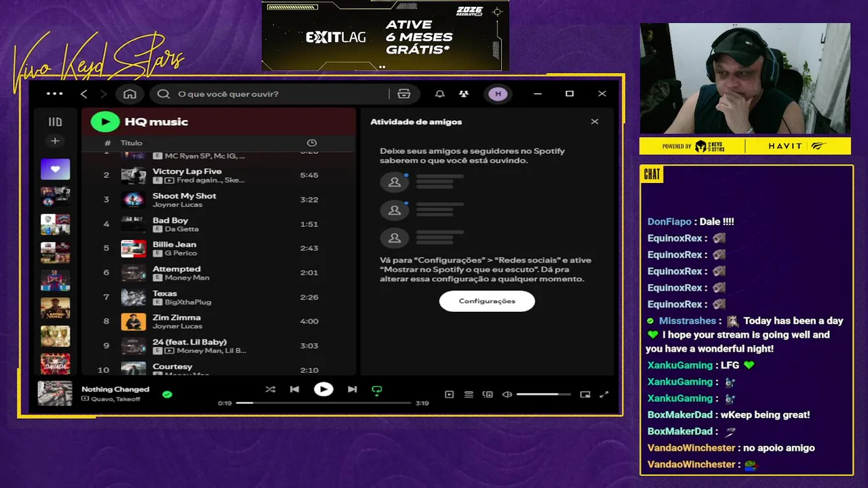Open the artist link G Perico

(181, 253)
